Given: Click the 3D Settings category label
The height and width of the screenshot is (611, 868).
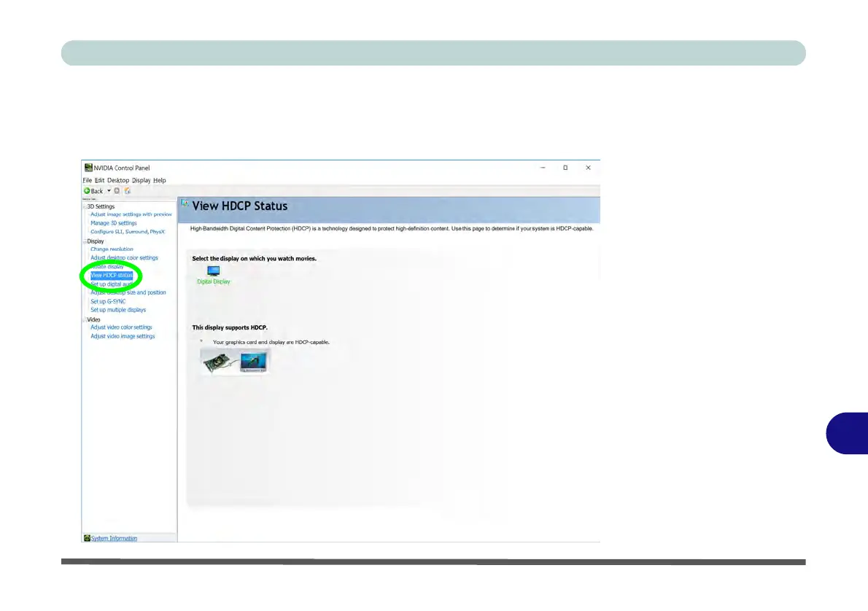Looking at the screenshot, I should 101,206.
